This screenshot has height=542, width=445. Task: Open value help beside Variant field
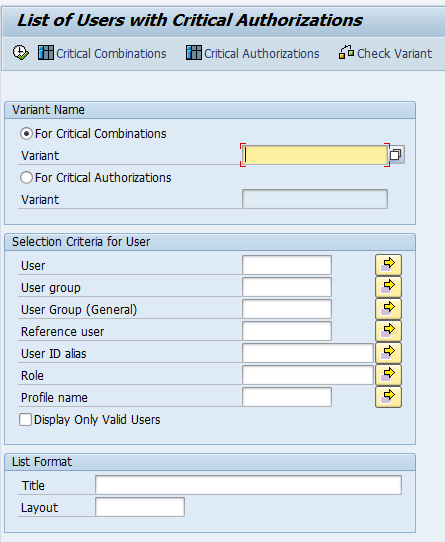click(x=396, y=155)
